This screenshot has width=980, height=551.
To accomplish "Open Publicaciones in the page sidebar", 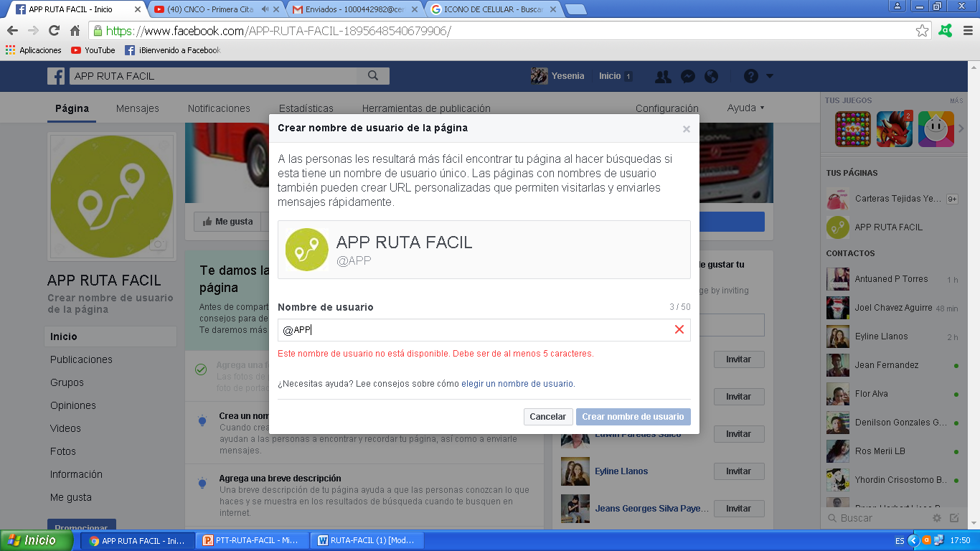I will tap(81, 359).
